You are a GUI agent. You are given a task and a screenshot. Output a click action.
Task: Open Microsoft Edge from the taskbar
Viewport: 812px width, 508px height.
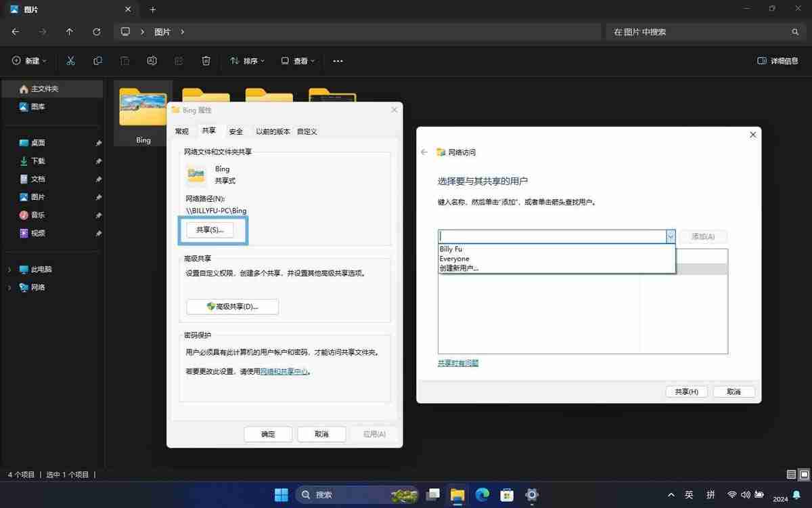coord(482,494)
